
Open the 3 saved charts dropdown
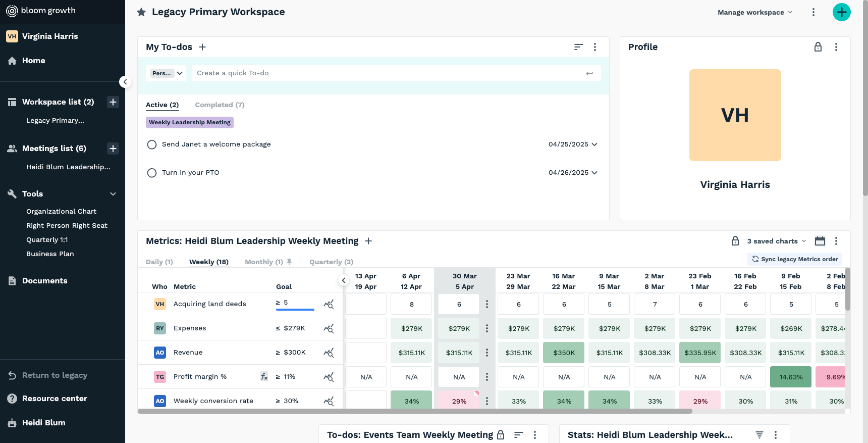776,241
